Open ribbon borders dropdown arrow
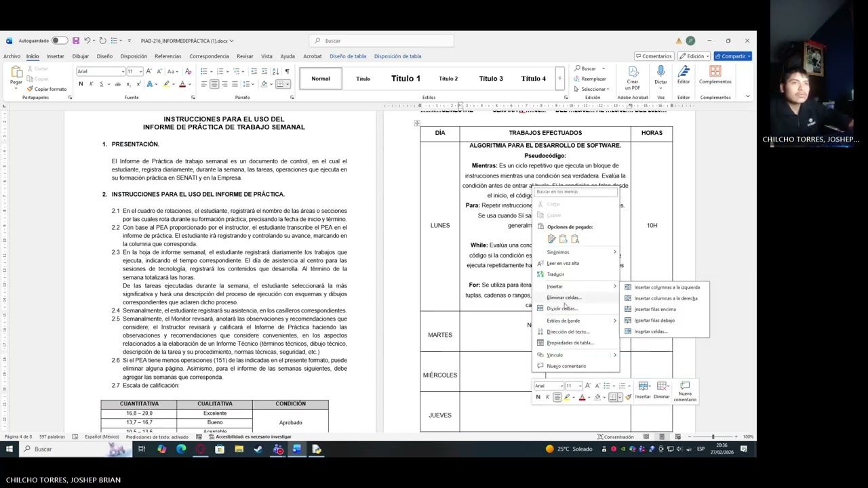This screenshot has width=868, height=488. click(288, 84)
